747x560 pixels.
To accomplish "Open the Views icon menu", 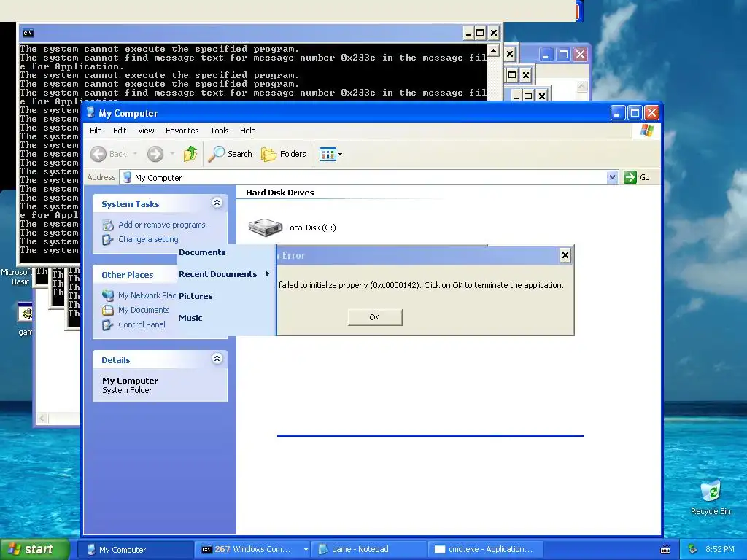I will coord(328,155).
